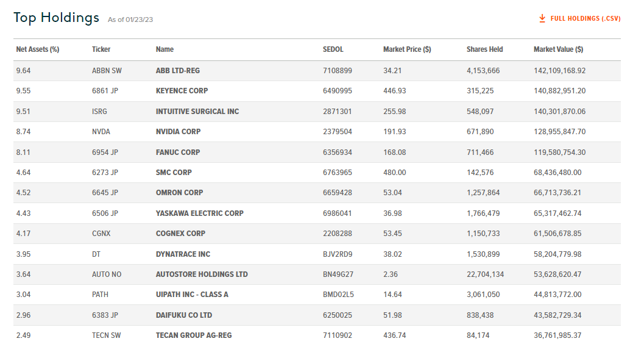Click the 6383 JP ticker cell

[x=105, y=315]
